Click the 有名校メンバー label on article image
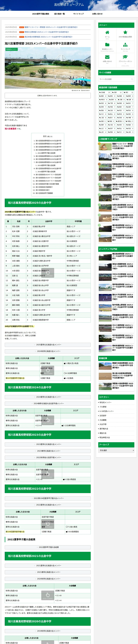 tap(11, 49)
